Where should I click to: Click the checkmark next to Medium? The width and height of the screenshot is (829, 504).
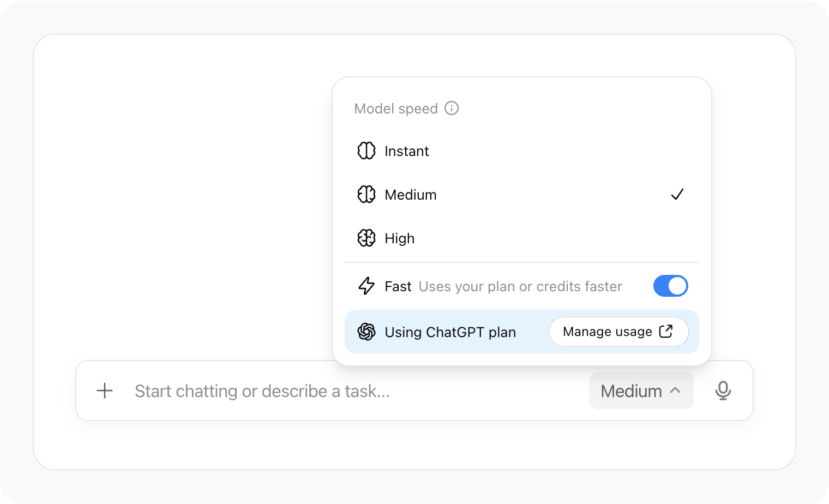click(x=677, y=194)
